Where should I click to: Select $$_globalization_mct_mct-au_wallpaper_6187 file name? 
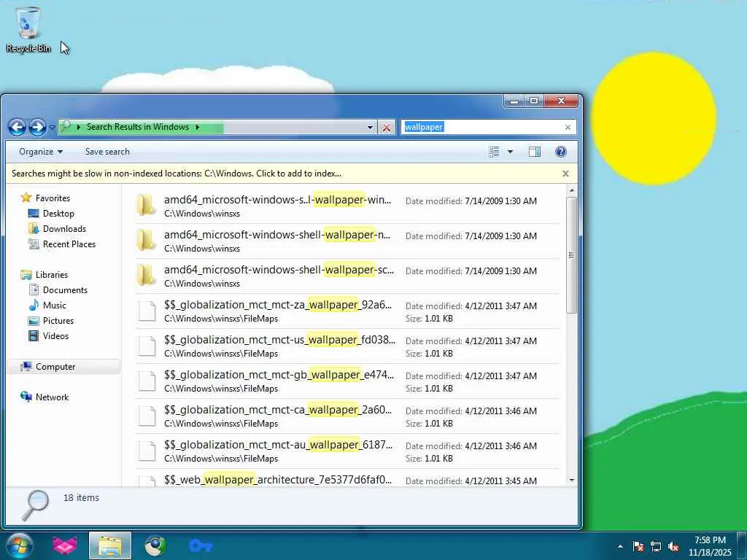coord(279,445)
